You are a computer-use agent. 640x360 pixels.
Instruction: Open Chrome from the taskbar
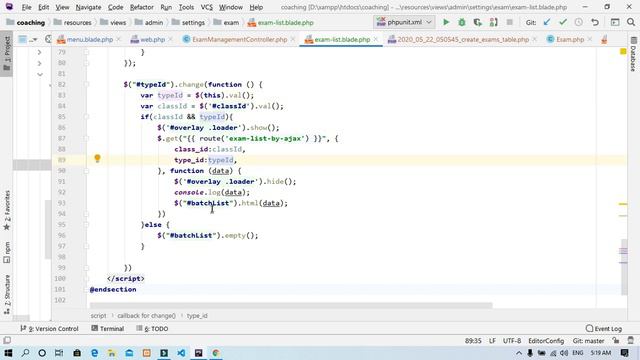(x=216, y=353)
